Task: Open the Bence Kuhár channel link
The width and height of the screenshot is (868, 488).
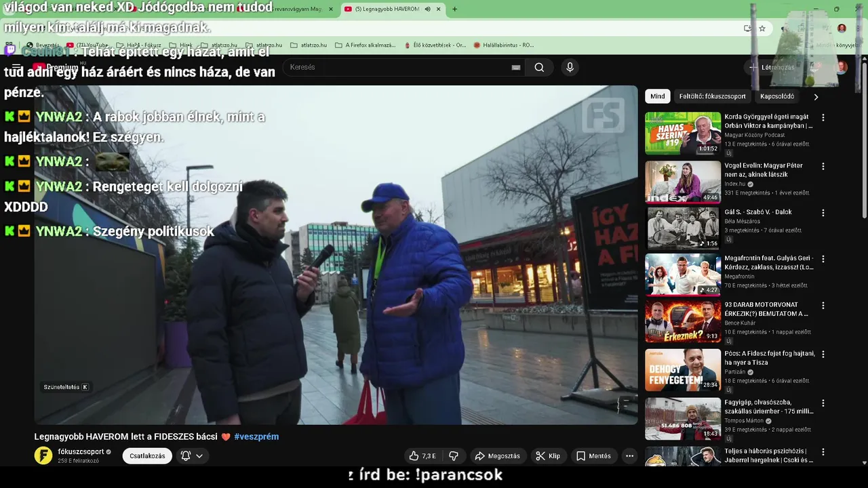Action: [743, 323]
